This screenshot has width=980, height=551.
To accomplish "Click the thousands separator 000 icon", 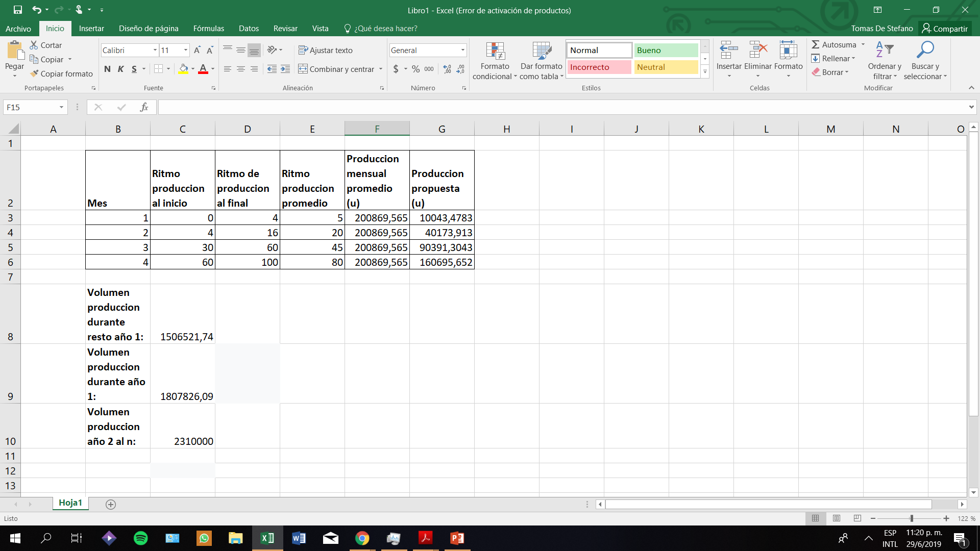I will click(x=429, y=69).
